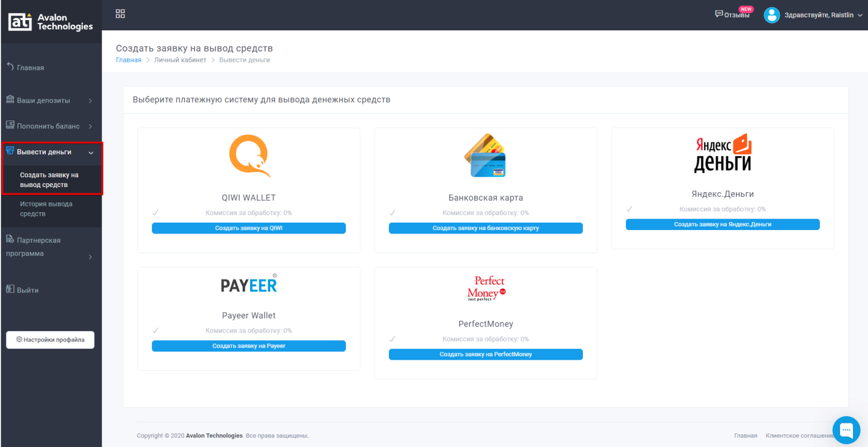
Task: Select Создать заявку на вывод средств submenu
Action: [49, 180]
